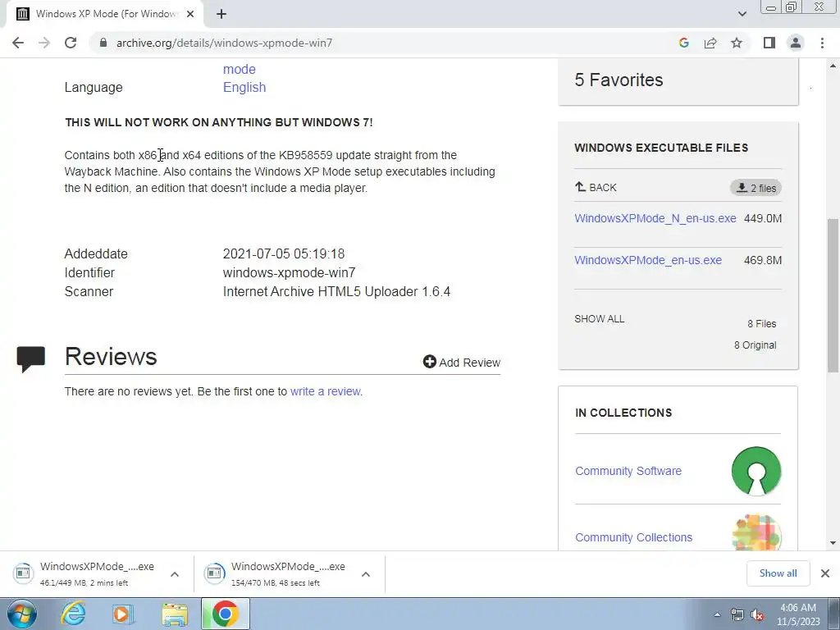Expand options for the 449 MB download
The width and height of the screenshot is (840, 630).
click(x=175, y=573)
